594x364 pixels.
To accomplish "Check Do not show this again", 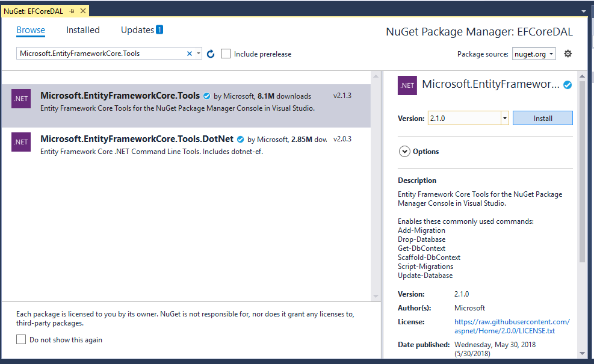I will pos(21,339).
